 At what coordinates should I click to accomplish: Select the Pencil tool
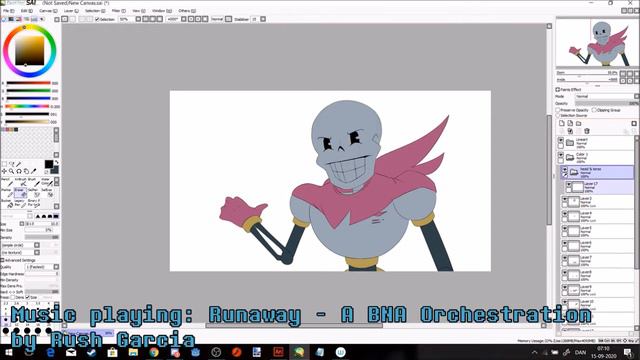(7, 182)
